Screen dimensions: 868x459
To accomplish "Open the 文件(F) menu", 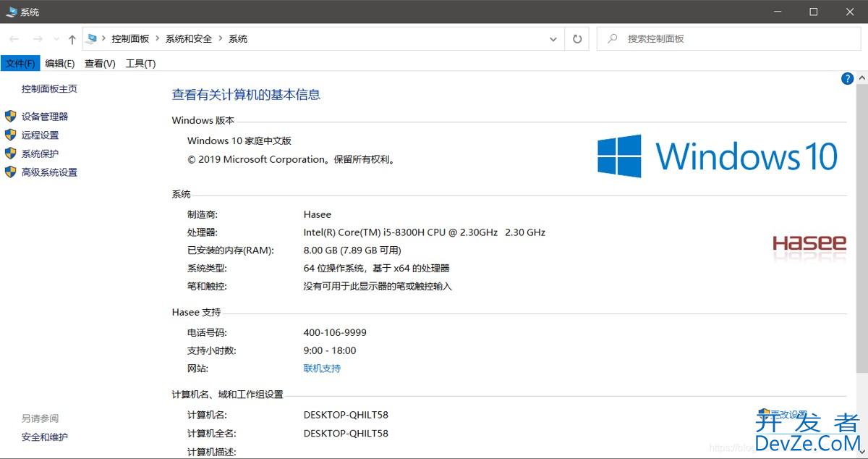I will [20, 64].
